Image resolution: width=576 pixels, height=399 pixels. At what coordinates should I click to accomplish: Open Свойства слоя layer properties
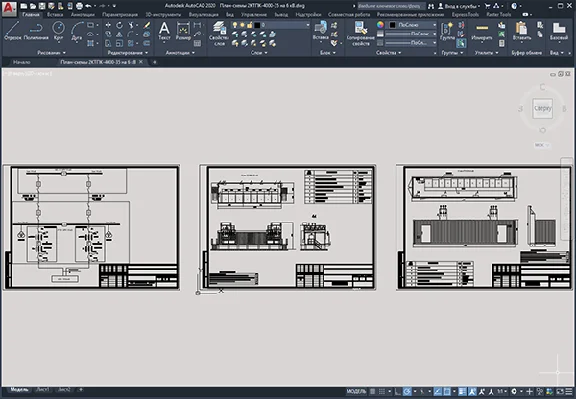coord(219,33)
